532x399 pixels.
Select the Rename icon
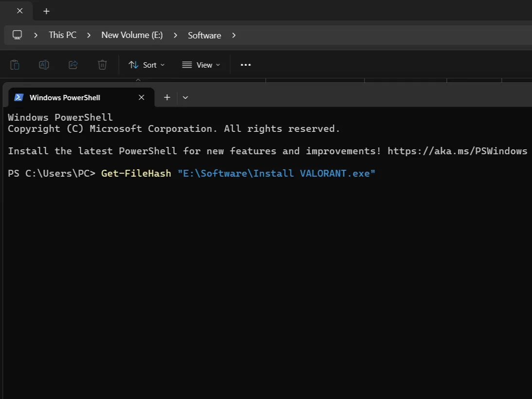pos(44,64)
